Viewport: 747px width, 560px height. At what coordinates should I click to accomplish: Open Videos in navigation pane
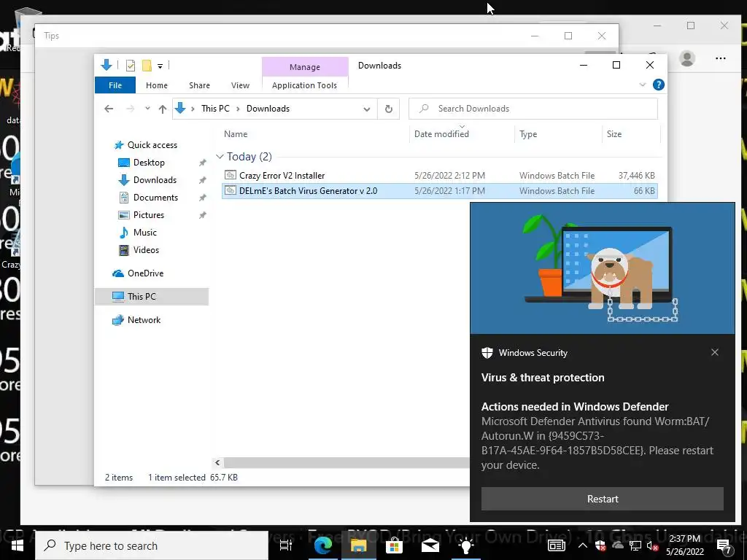146,250
